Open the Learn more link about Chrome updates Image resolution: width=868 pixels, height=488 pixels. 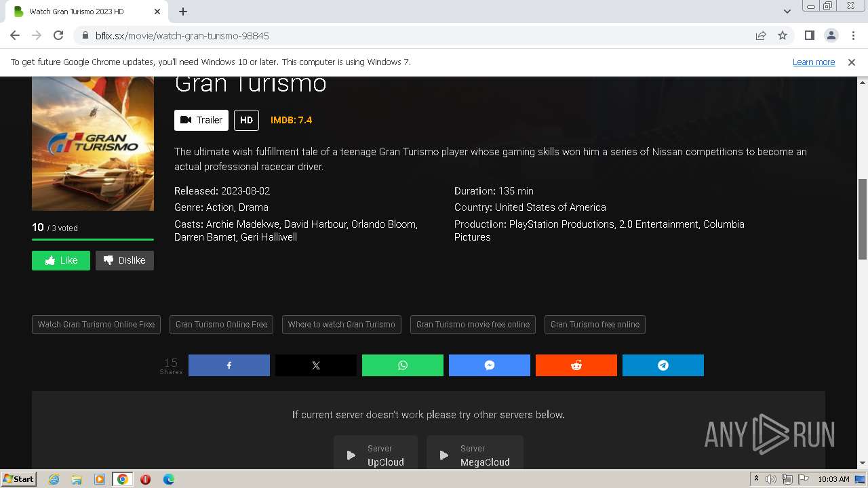click(814, 62)
